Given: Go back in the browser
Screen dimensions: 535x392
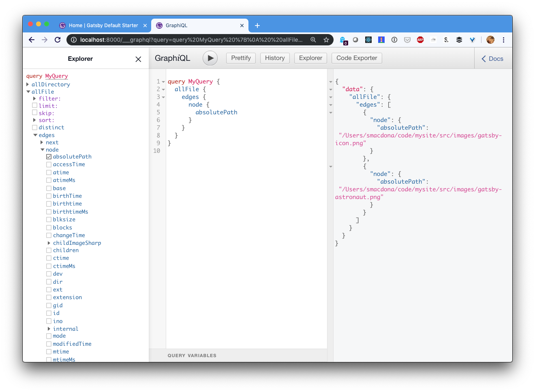Looking at the screenshot, I should pyautogui.click(x=32, y=40).
